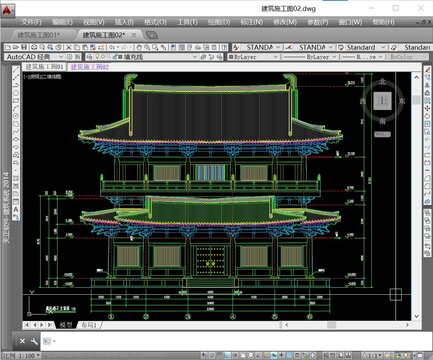Open the text style STANDA dropdown
Screen dimensions: 433x360
tap(278, 47)
